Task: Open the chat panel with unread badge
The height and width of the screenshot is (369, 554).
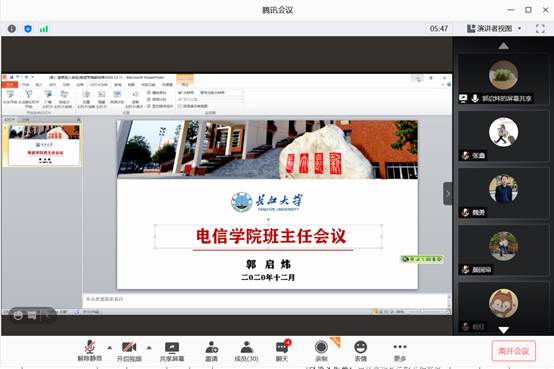Action: tap(282, 351)
